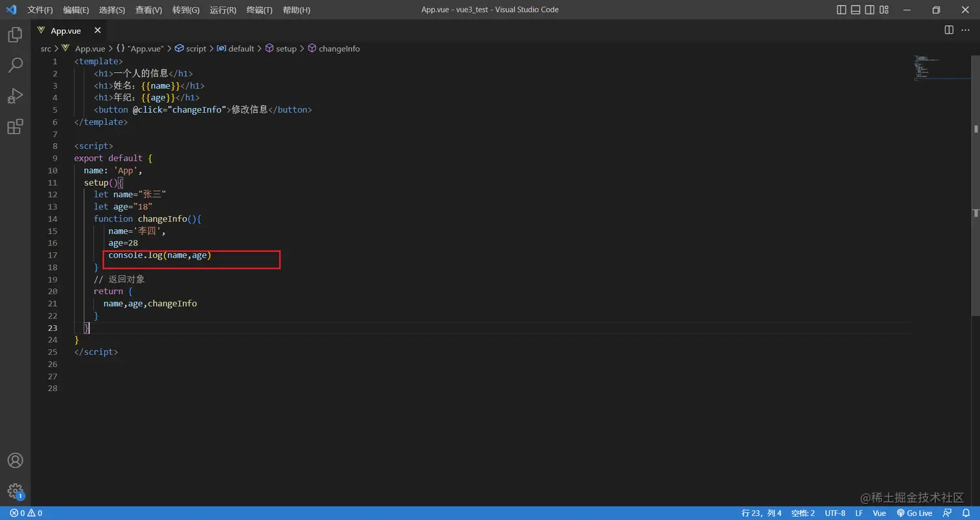Toggle bottom panel layout icon
This screenshot has height=520, width=980.
(x=856, y=10)
